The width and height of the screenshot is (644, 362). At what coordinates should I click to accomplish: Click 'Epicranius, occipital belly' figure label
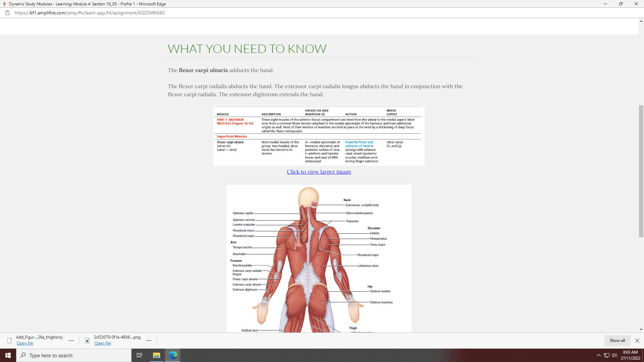pos(362,205)
